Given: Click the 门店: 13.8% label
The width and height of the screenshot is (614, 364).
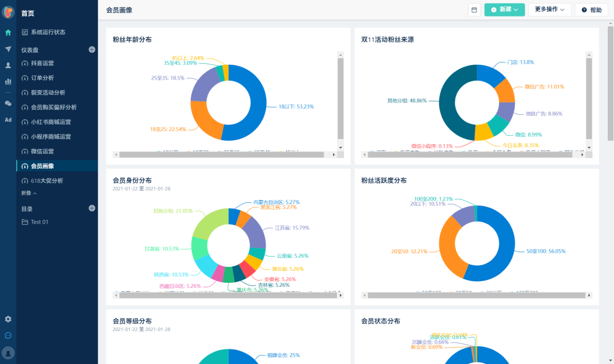Looking at the screenshot, I should (520, 62).
